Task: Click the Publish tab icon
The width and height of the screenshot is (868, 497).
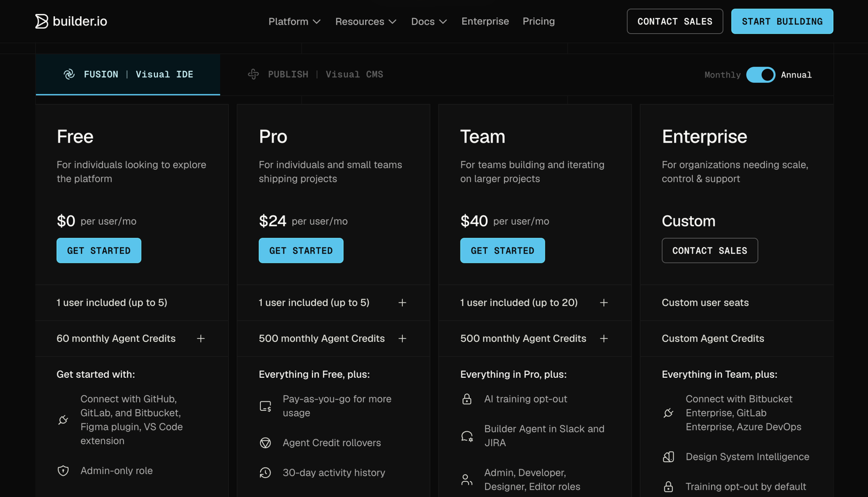Action: [x=253, y=74]
